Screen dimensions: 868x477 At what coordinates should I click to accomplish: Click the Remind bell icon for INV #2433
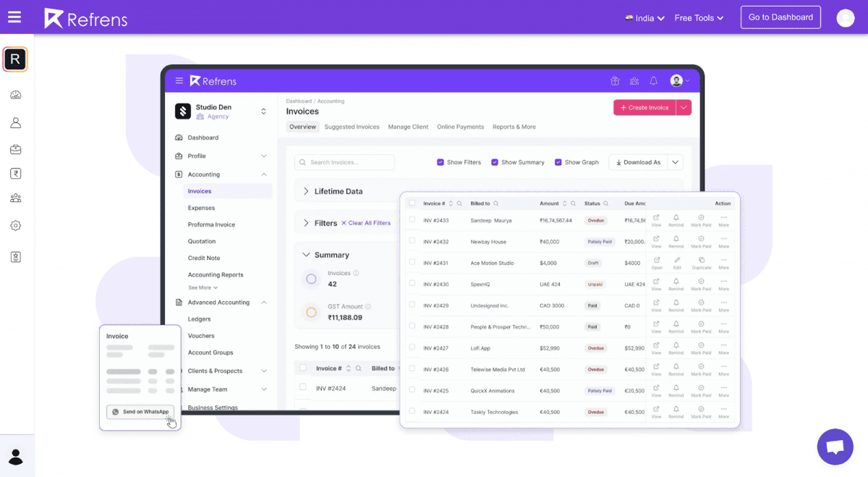pyautogui.click(x=676, y=219)
